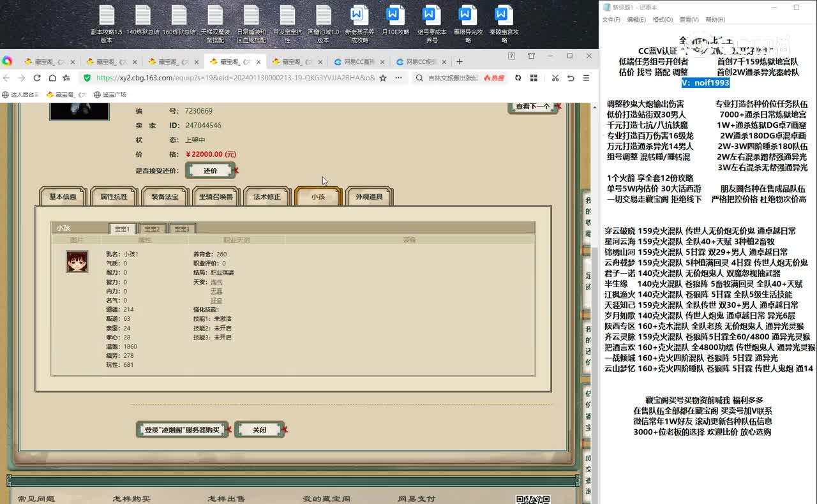Open Word document 新老孩子养成攻略
This screenshot has height=504, width=817.
coord(360,24)
